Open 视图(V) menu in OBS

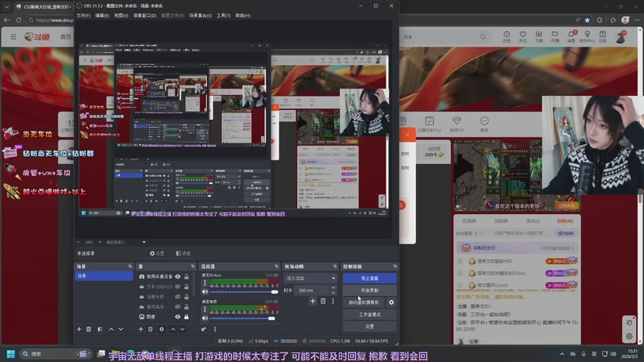tap(122, 15)
